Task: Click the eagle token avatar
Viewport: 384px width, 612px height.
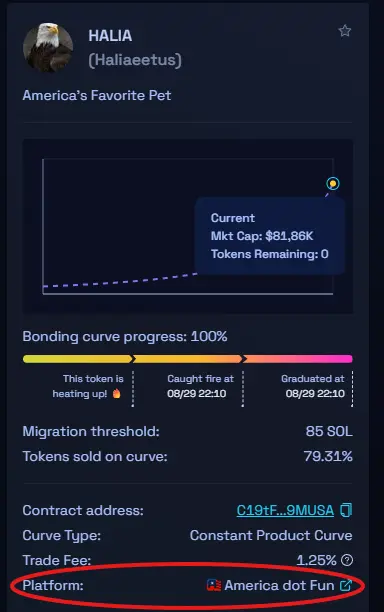Action: click(x=48, y=47)
